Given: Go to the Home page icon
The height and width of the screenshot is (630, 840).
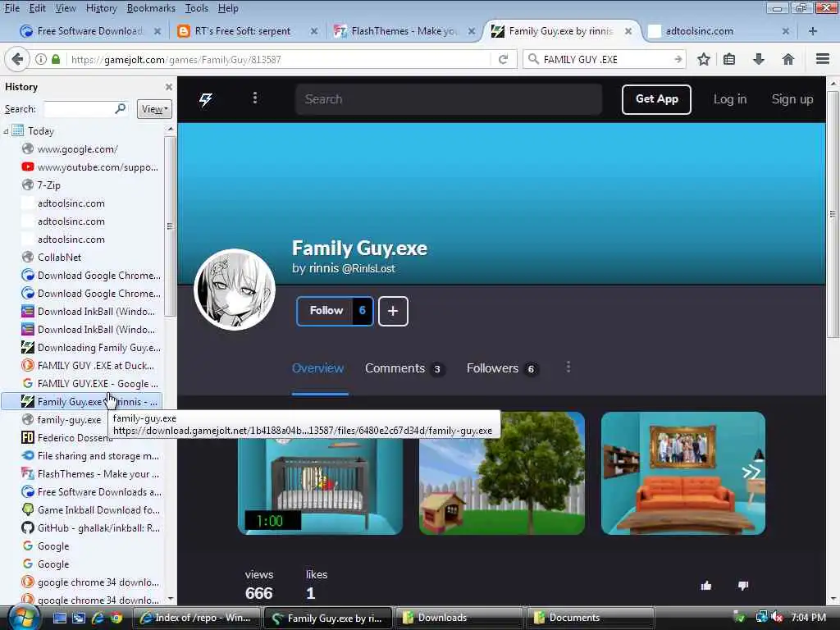Looking at the screenshot, I should click(788, 59).
